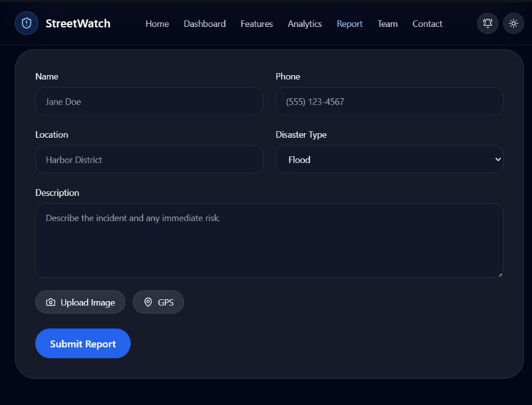
Task: Navigate to Features
Action: pyautogui.click(x=257, y=24)
